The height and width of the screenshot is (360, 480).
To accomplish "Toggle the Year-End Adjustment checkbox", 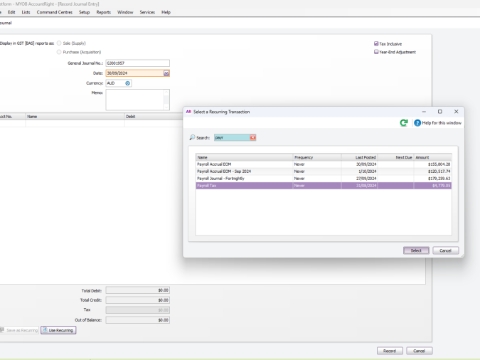I will tap(376, 52).
